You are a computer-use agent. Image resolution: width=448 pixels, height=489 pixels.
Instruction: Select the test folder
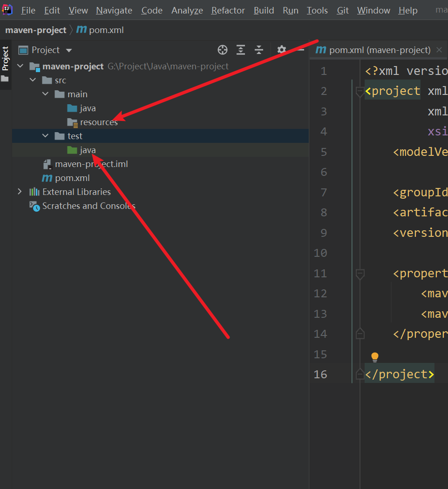pos(75,136)
